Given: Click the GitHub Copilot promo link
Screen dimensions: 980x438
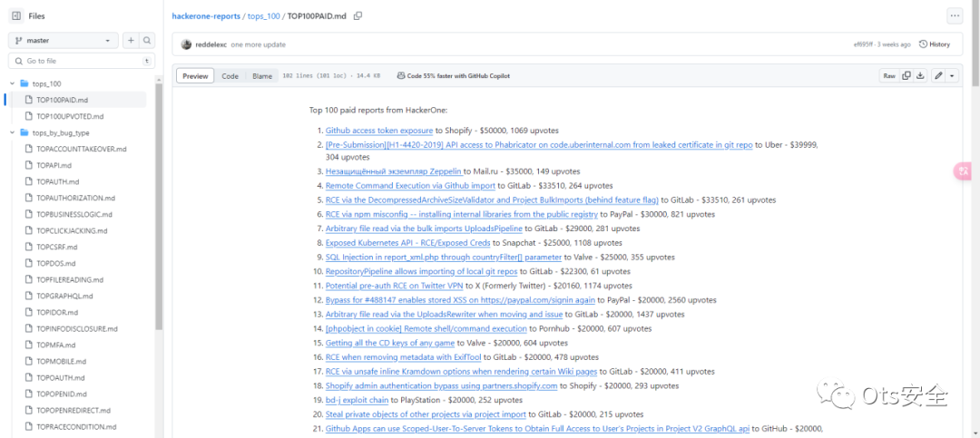Looking at the screenshot, I should click(x=453, y=76).
